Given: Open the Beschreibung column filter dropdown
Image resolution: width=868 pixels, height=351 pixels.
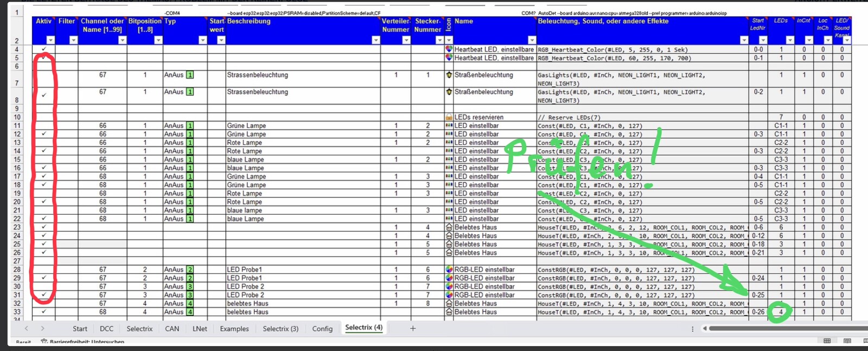Looking at the screenshot, I should pyautogui.click(x=375, y=40).
